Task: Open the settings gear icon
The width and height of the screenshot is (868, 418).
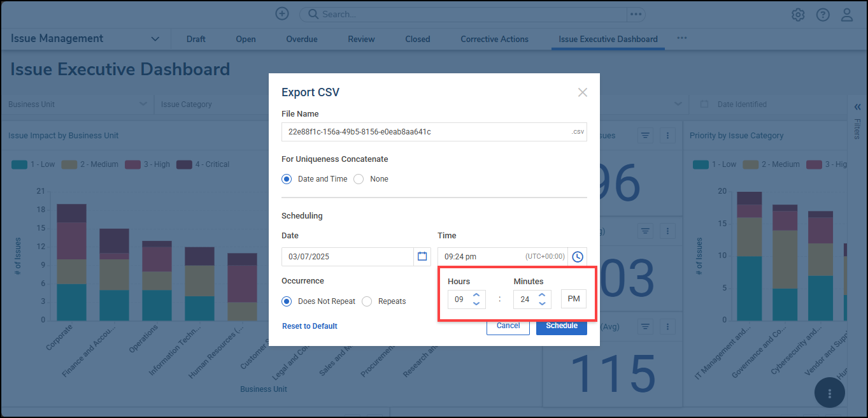Action: 798,15
